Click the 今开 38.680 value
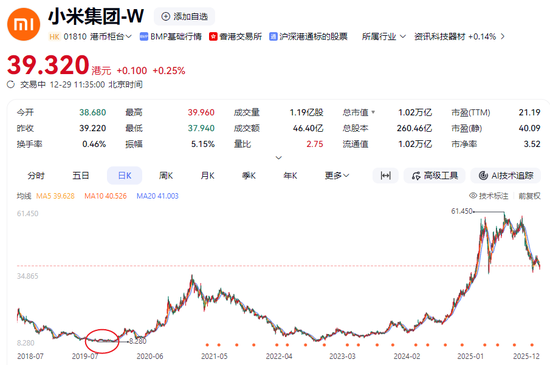The height and width of the screenshot is (365, 550). click(x=93, y=113)
